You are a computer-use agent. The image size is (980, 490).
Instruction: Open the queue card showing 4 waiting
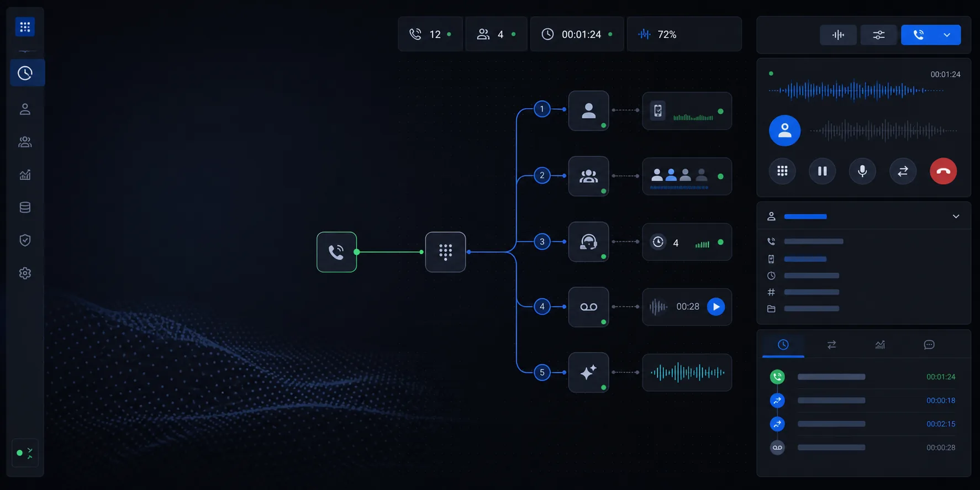pos(687,242)
